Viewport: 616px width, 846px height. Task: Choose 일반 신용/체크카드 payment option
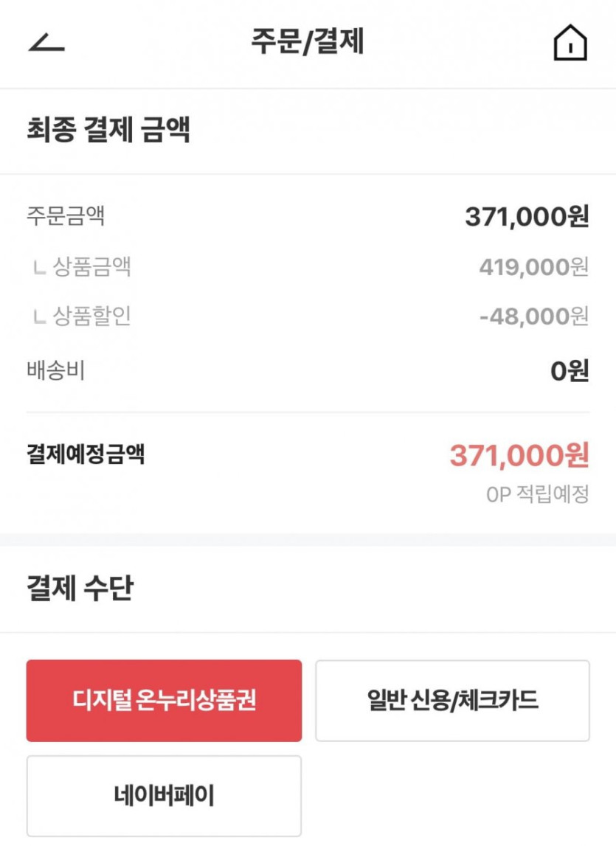click(x=452, y=700)
